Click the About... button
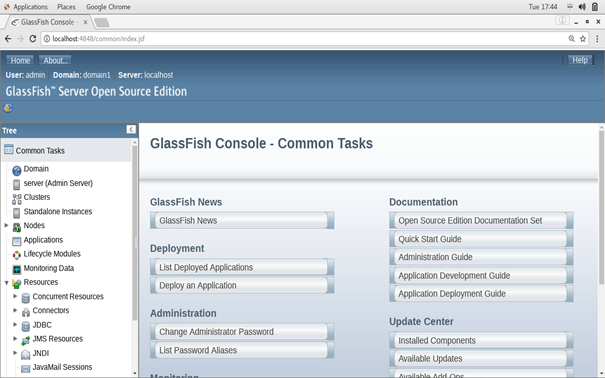The height and width of the screenshot is (378, 605). pyautogui.click(x=56, y=61)
